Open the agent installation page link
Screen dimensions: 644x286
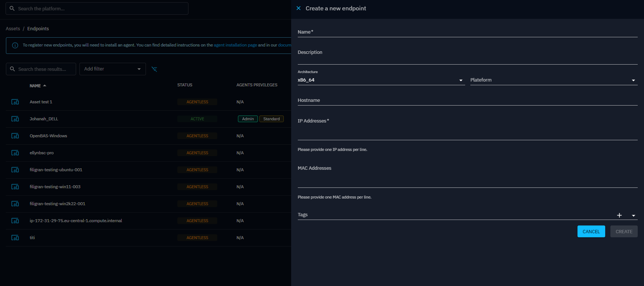coord(235,45)
